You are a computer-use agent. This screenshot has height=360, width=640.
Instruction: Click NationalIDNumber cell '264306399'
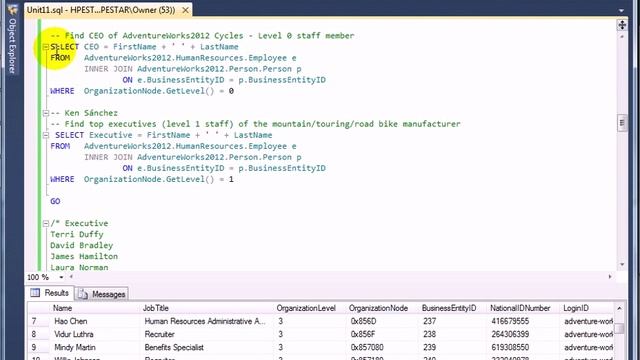[523, 334]
